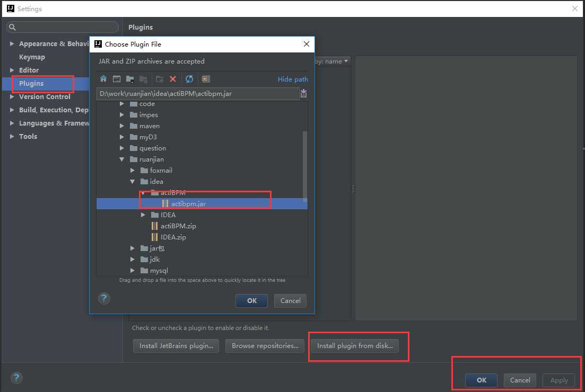The image size is (585, 392).
Task: Select Tools settings category
Action: (x=28, y=136)
